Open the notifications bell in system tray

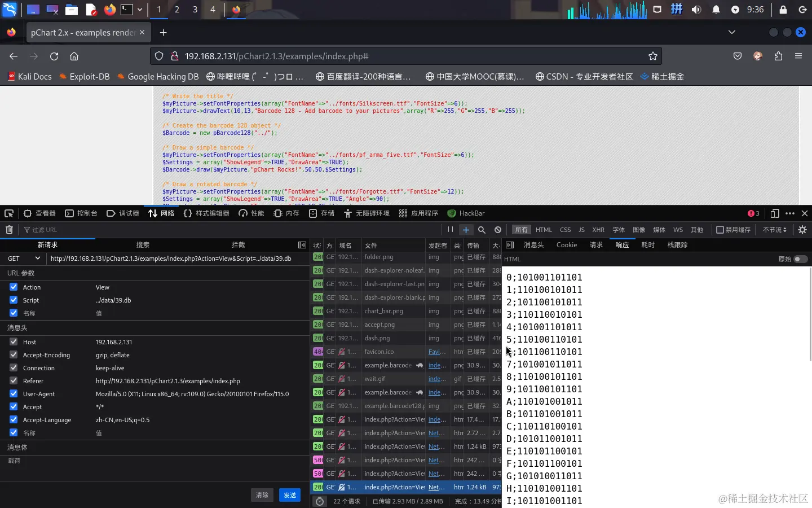pyautogui.click(x=716, y=10)
